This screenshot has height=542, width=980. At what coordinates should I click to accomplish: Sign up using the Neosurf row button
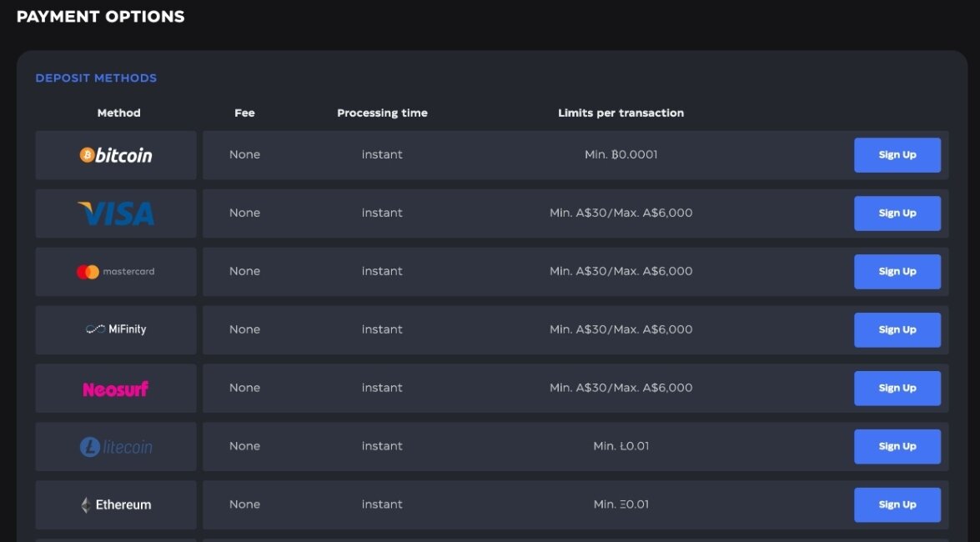897,389
